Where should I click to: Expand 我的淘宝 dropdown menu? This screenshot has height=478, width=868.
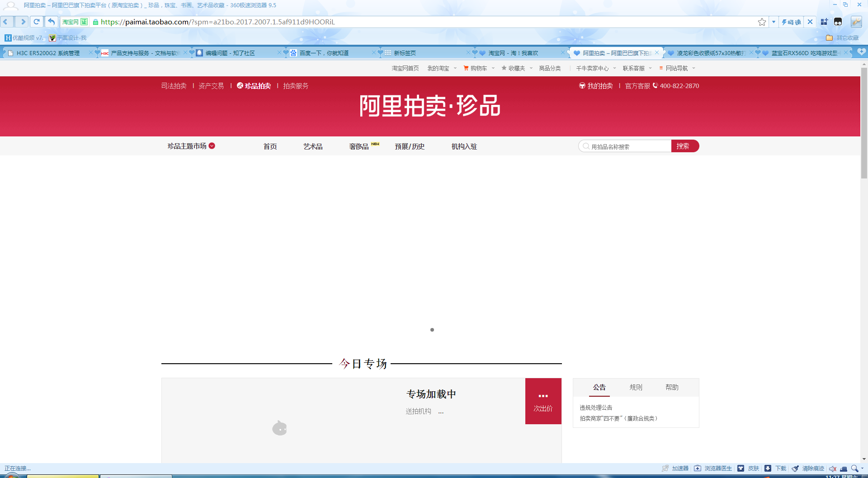tap(455, 68)
